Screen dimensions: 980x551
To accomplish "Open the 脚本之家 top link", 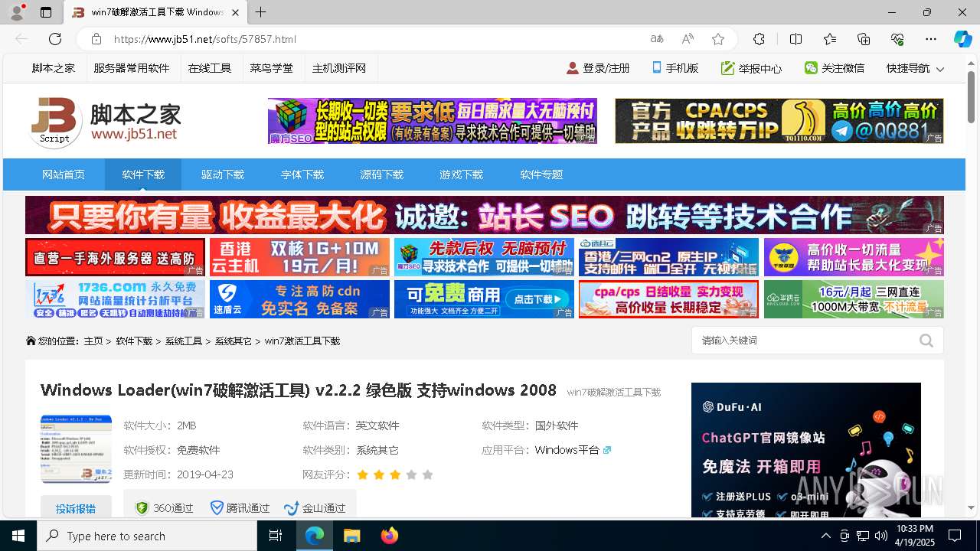I will coord(54,68).
